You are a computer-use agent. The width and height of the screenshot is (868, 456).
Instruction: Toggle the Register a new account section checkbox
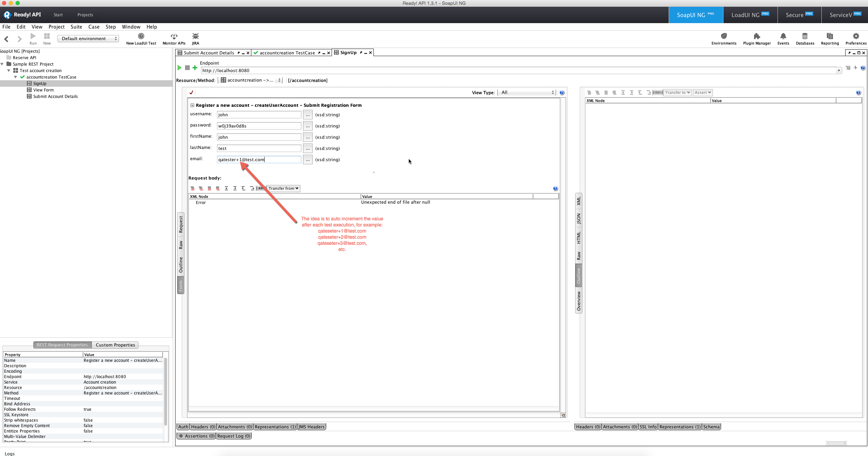tap(192, 105)
